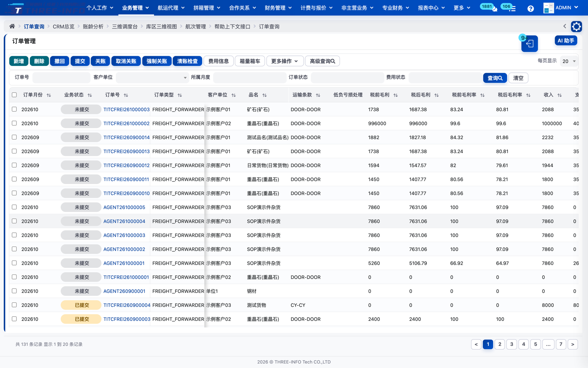Sort by 税后毛利率 column
This screenshot has width=588, height=368.
(528, 95)
